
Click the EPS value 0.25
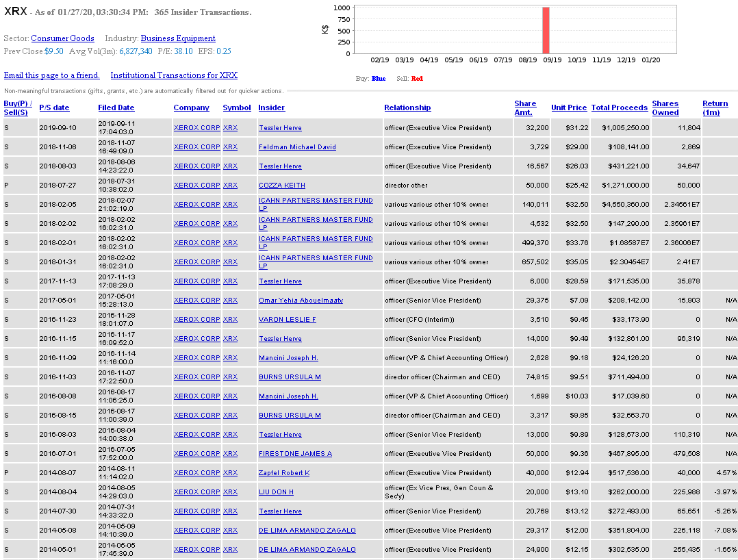(x=224, y=51)
